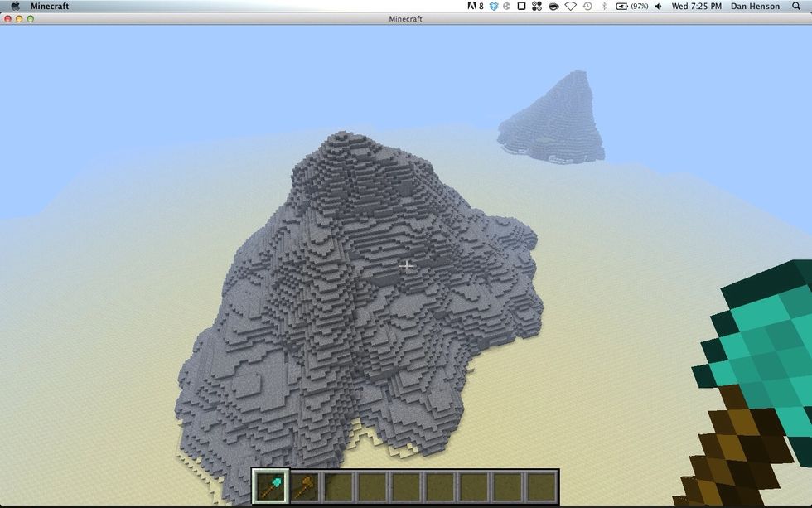This screenshot has width=812, height=508.
Task: Click the green zoom window button
Action: pos(31,18)
